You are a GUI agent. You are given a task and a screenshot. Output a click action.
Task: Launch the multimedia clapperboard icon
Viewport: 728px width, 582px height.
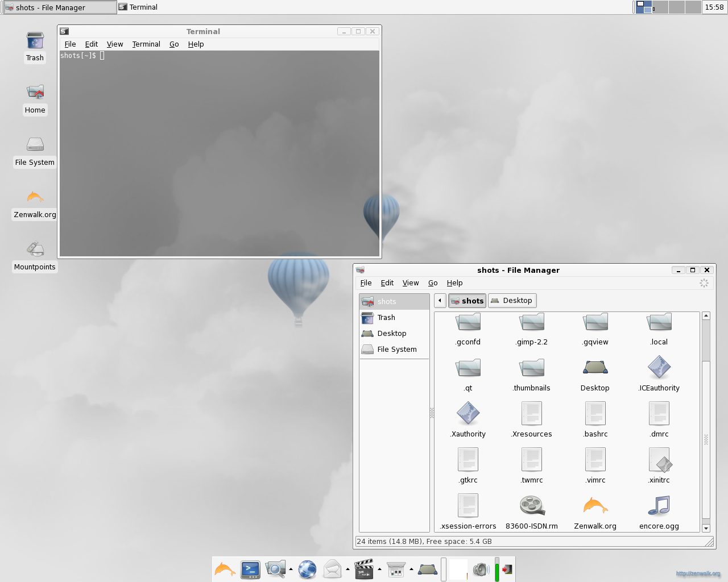point(364,569)
